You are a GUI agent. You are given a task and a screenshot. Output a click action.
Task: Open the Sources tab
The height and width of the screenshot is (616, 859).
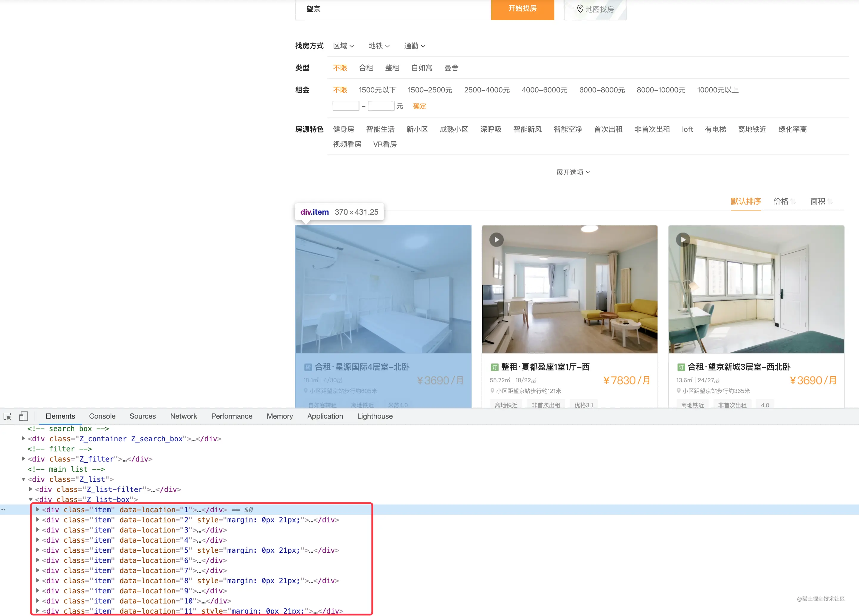click(143, 416)
